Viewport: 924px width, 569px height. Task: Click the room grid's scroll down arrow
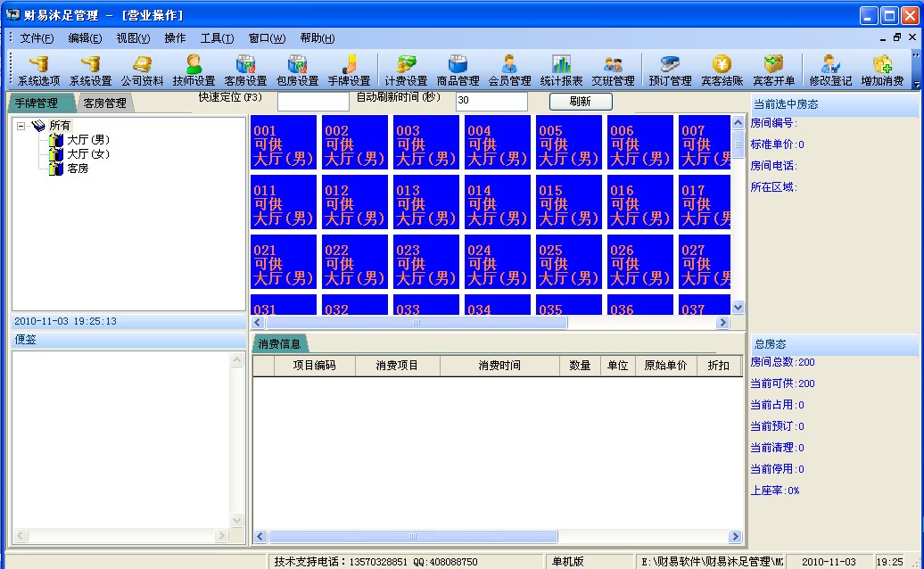pos(738,307)
